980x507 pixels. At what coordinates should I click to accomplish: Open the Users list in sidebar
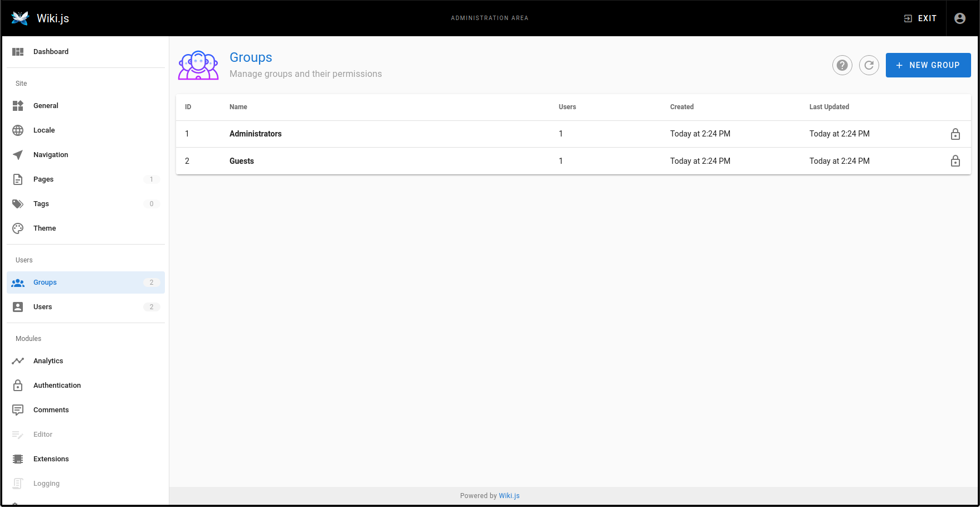point(42,307)
